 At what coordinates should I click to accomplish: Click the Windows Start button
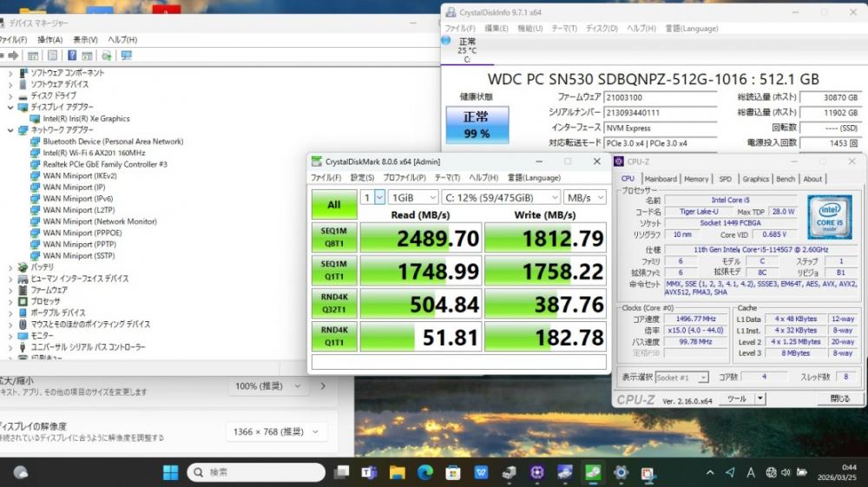171,472
